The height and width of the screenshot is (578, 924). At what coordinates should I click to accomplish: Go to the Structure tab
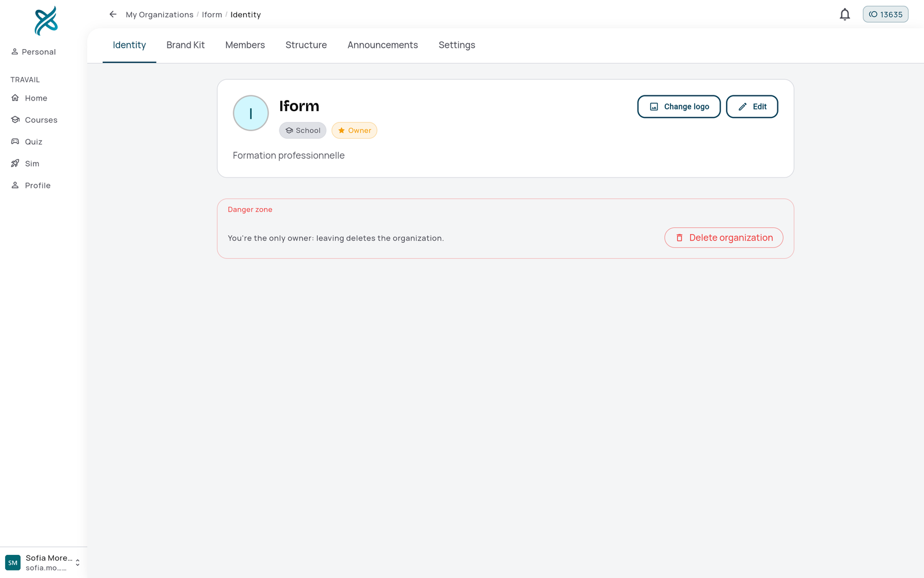306,45
